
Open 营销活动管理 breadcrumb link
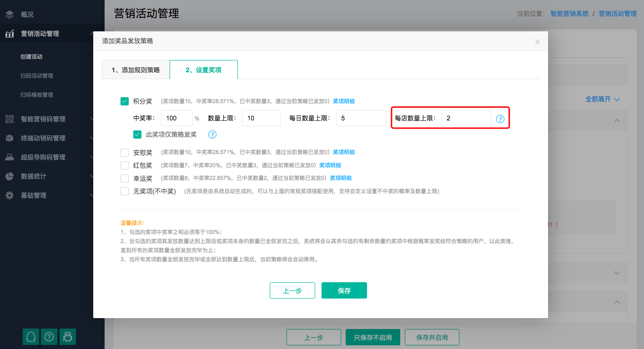618,14
